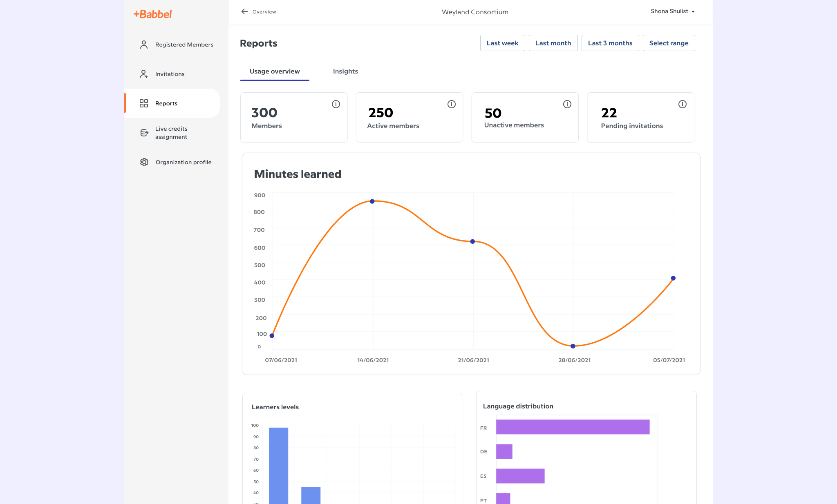This screenshot has width=837, height=504.
Task: Click the 50 Unactive members card
Action: click(525, 118)
